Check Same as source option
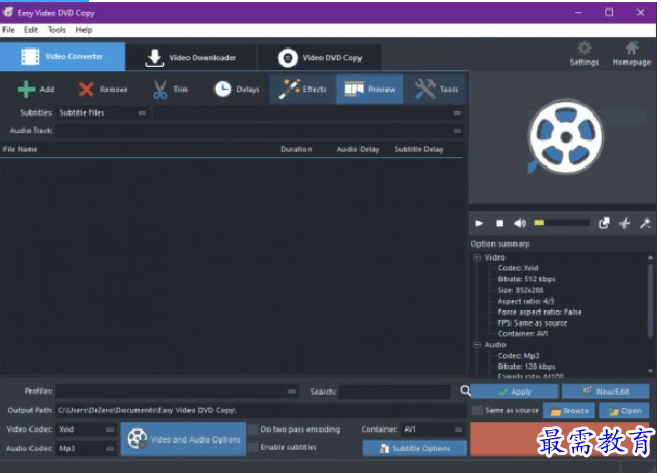The image size is (661, 473). tap(477, 410)
